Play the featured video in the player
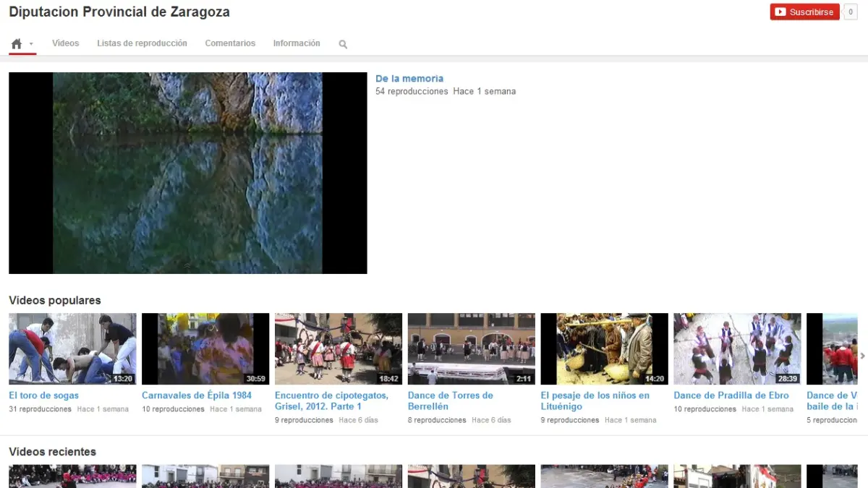868x488 pixels. click(x=188, y=173)
